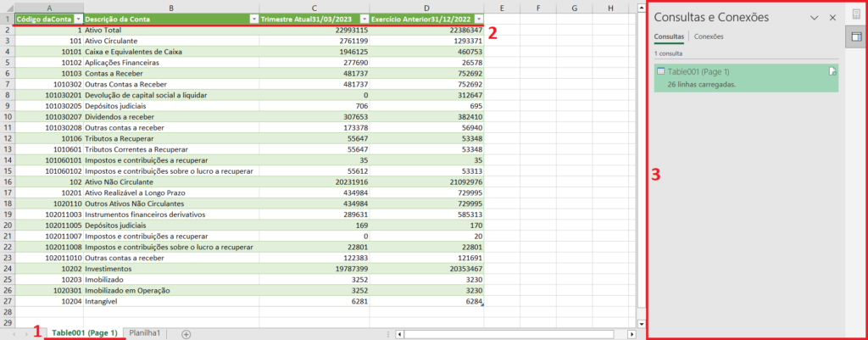Viewport: 868px width, 340px height.
Task: Close the Consultas e Conexões pane
Action: point(832,18)
